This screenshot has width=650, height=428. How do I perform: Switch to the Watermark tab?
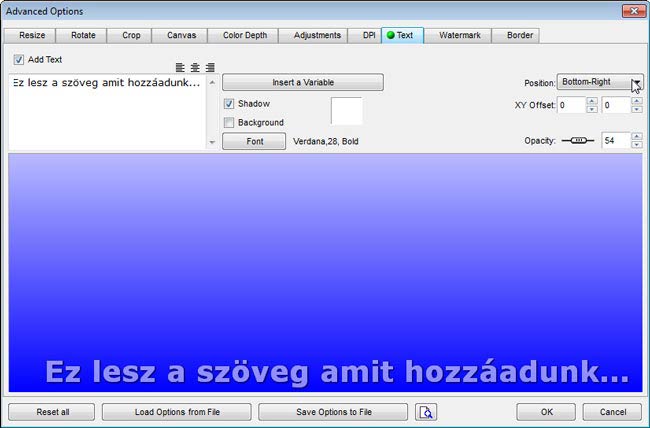(x=459, y=35)
